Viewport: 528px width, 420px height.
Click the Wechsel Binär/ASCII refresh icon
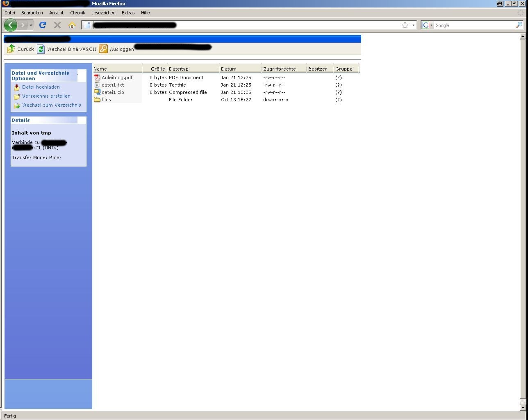pyautogui.click(x=41, y=49)
